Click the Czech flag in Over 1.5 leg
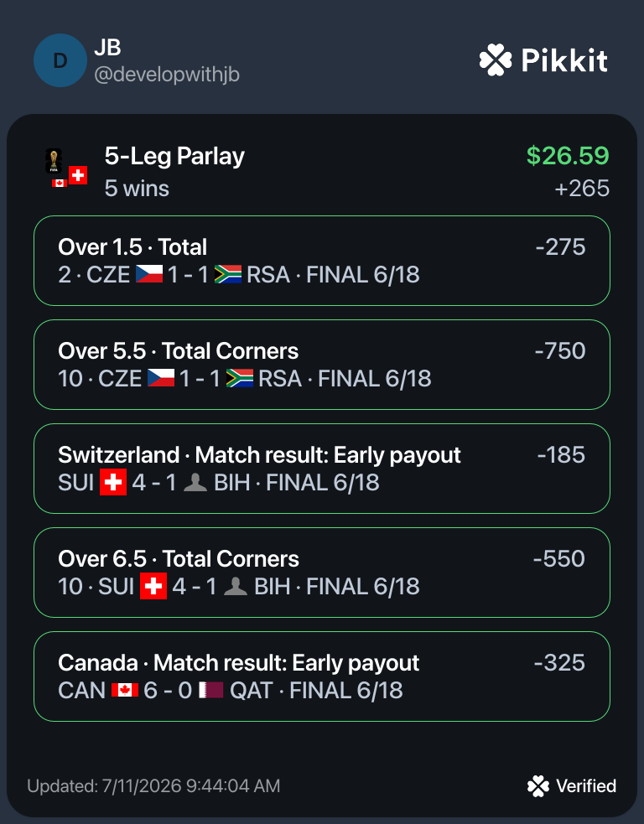The image size is (644, 824). [x=149, y=274]
